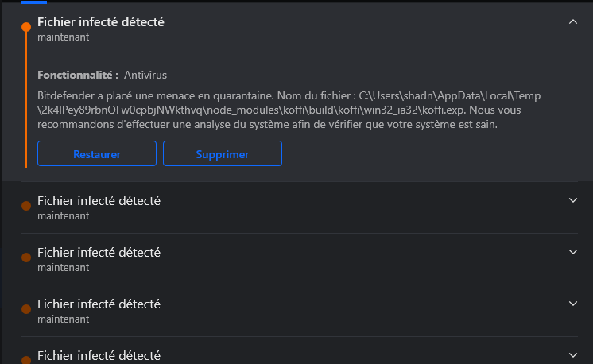Viewport: 593px width, 364px height.
Task: Expand the second notification using its chevron
Action: tap(573, 200)
